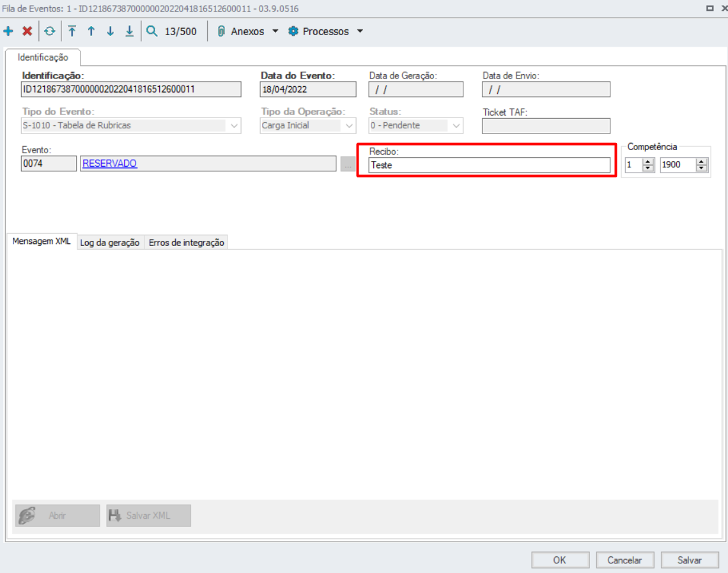The height and width of the screenshot is (573, 728).
Task: Click the Data do Evento field
Action: coord(308,89)
